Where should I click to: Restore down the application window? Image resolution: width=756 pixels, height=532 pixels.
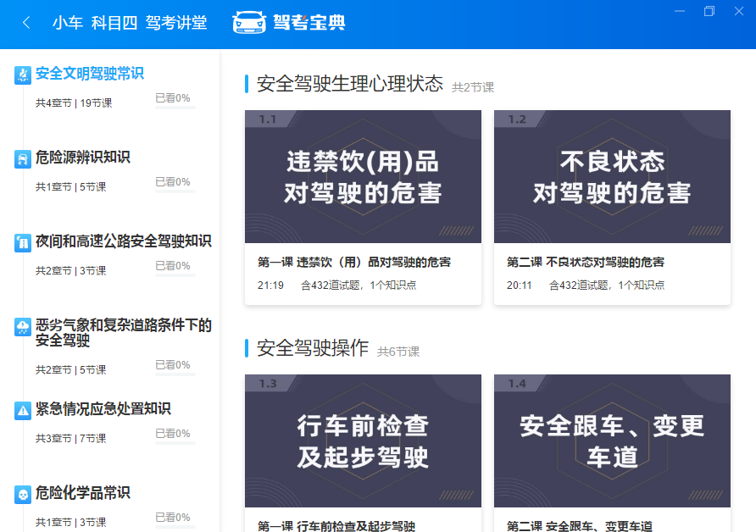click(x=709, y=11)
